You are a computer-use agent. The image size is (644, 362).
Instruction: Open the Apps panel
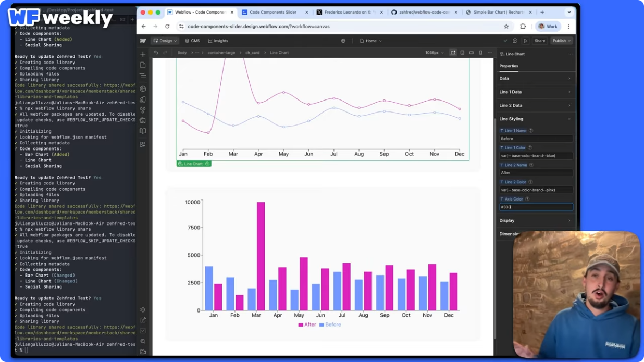click(x=143, y=144)
